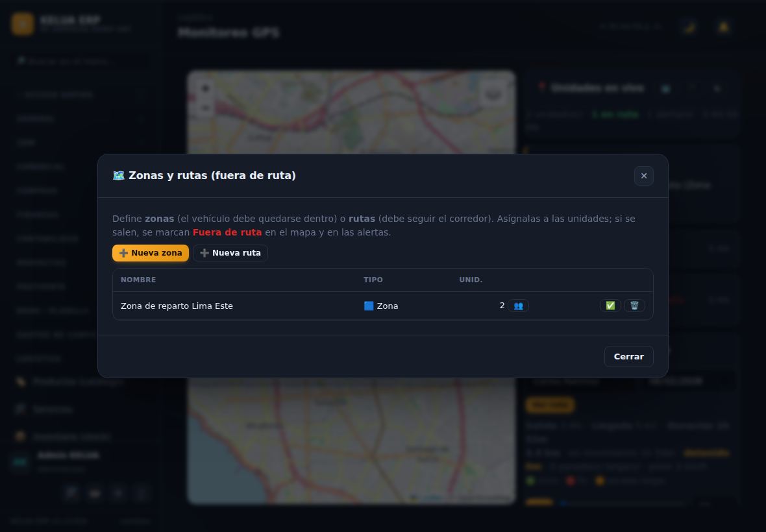
Task: Delete Zona de reparto Lima Este with trash icon
Action: point(634,306)
